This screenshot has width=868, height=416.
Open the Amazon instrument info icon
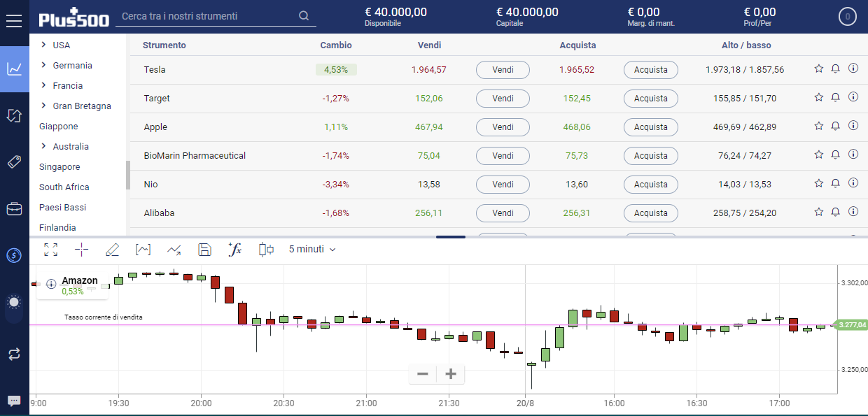pos(50,284)
